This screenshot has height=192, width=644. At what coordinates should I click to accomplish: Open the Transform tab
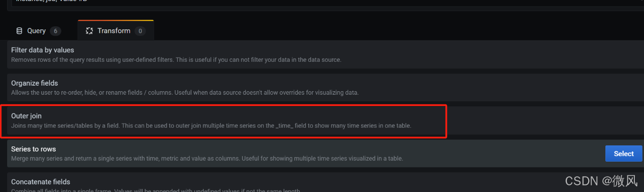pos(116,31)
